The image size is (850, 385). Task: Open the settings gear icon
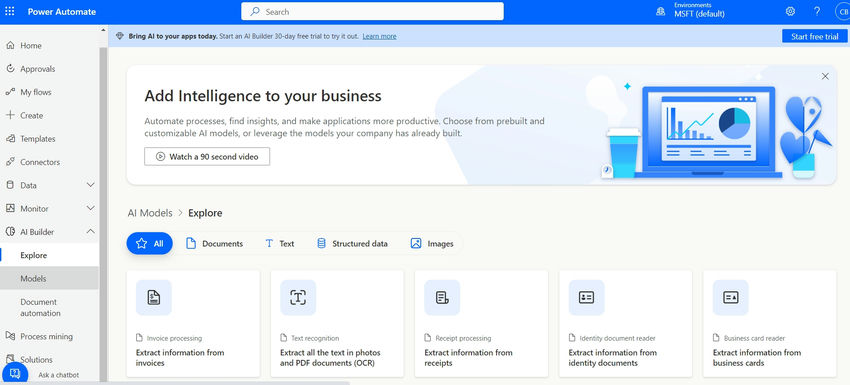pyautogui.click(x=790, y=11)
